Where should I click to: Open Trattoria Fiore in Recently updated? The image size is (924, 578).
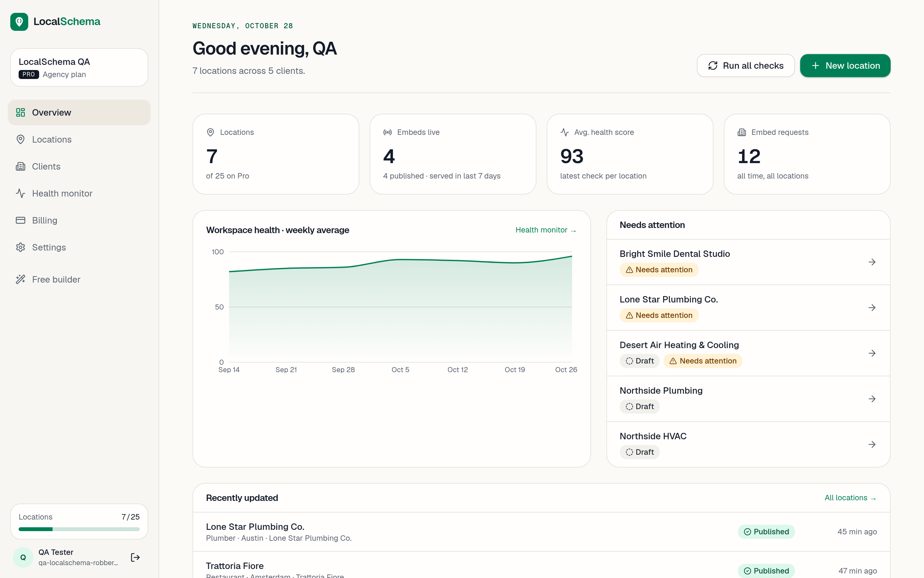click(542, 566)
